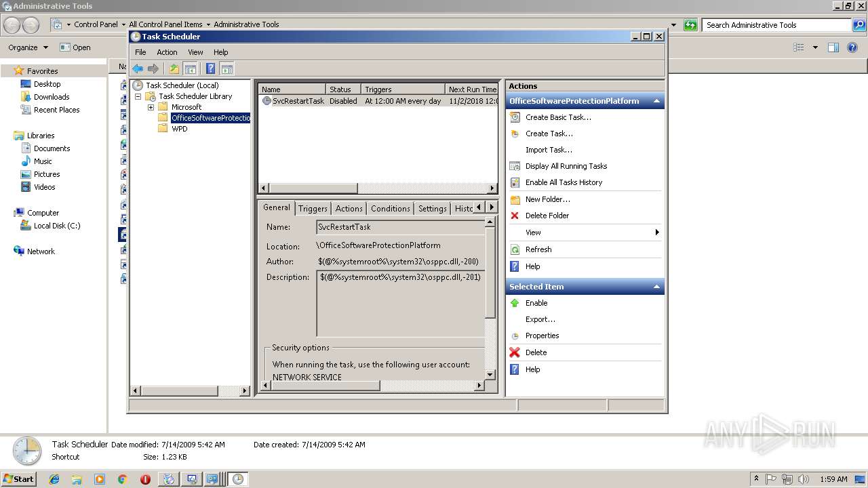Click Delete under Selected Item
Image resolution: width=868 pixels, height=488 pixels.
pyautogui.click(x=536, y=352)
